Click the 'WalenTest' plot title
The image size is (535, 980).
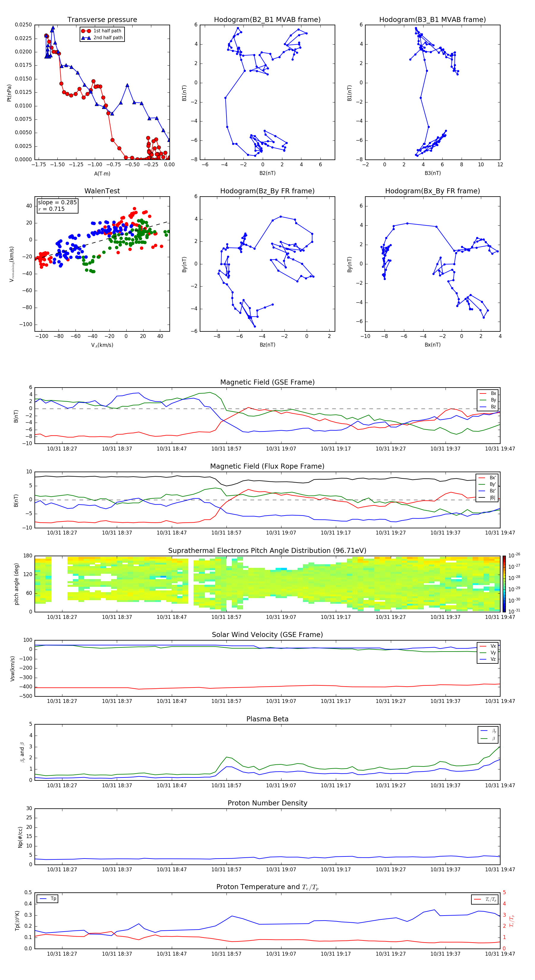click(x=102, y=191)
